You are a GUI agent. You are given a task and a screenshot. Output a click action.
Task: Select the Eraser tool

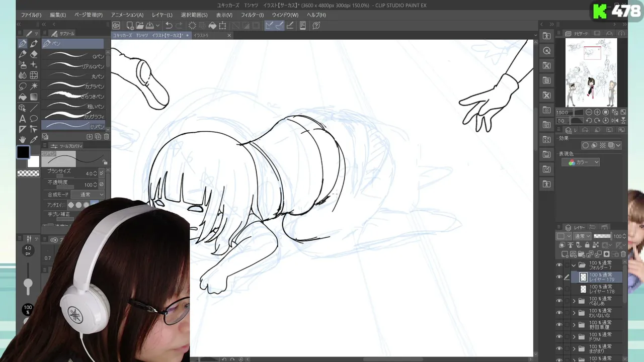pyautogui.click(x=34, y=54)
